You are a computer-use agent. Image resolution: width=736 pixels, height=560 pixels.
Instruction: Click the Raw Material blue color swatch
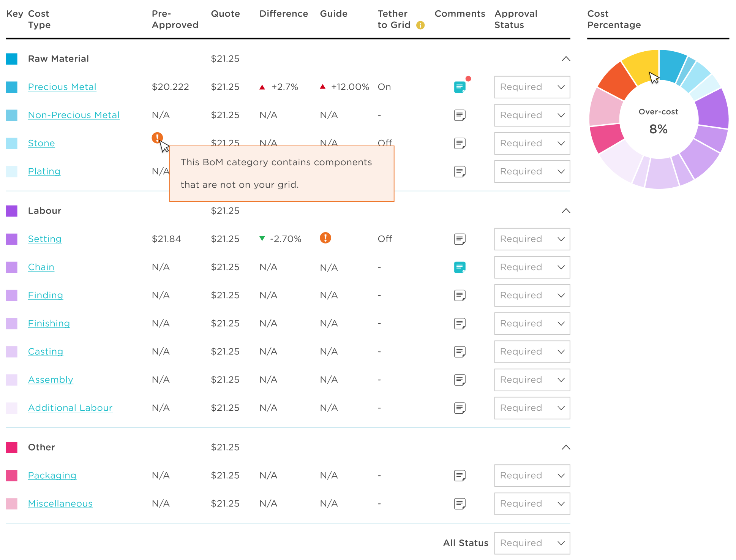[x=12, y=59]
